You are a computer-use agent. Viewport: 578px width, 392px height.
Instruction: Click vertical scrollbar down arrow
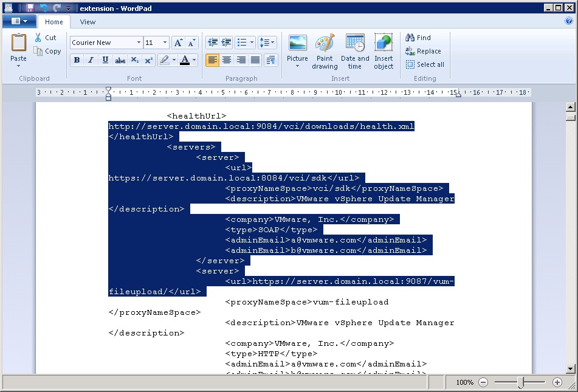click(x=570, y=368)
